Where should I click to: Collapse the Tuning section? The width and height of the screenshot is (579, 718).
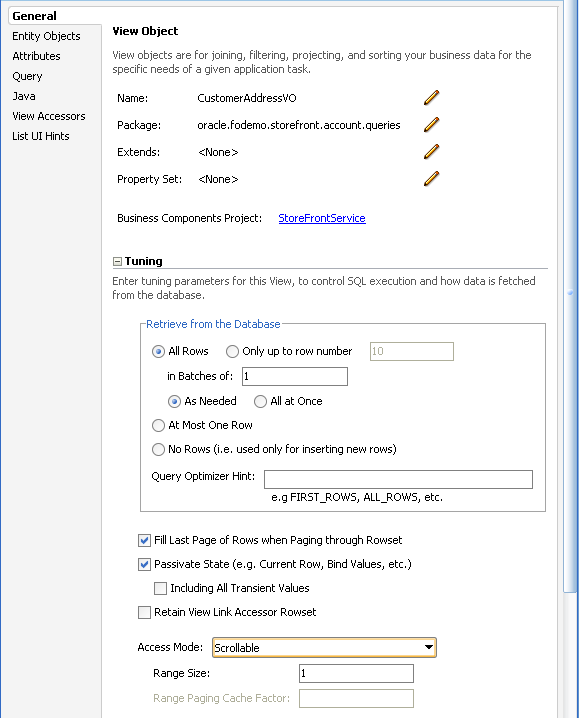pyautogui.click(x=117, y=261)
